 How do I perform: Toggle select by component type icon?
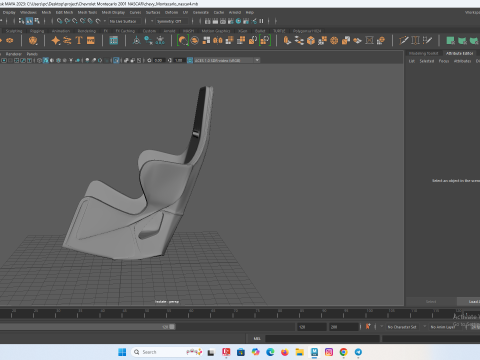click(37, 21)
